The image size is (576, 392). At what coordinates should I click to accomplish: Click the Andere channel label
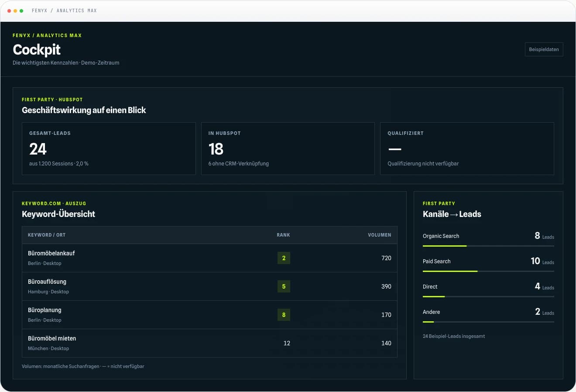(x=431, y=312)
